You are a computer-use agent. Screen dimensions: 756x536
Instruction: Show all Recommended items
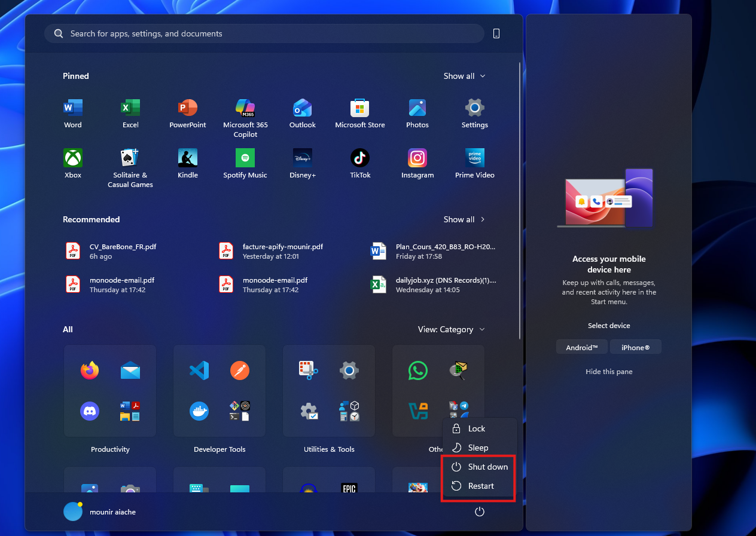tap(465, 219)
